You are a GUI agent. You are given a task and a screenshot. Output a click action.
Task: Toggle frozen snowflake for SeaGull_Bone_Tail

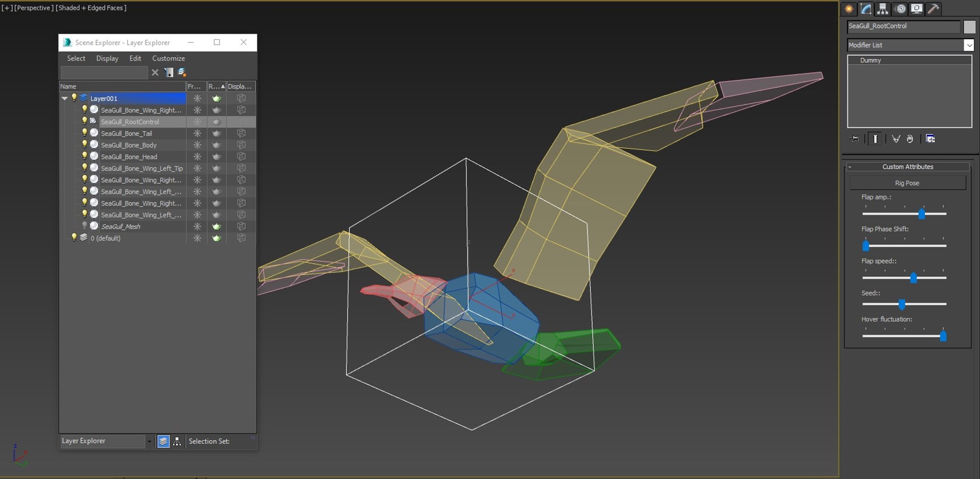coord(197,133)
